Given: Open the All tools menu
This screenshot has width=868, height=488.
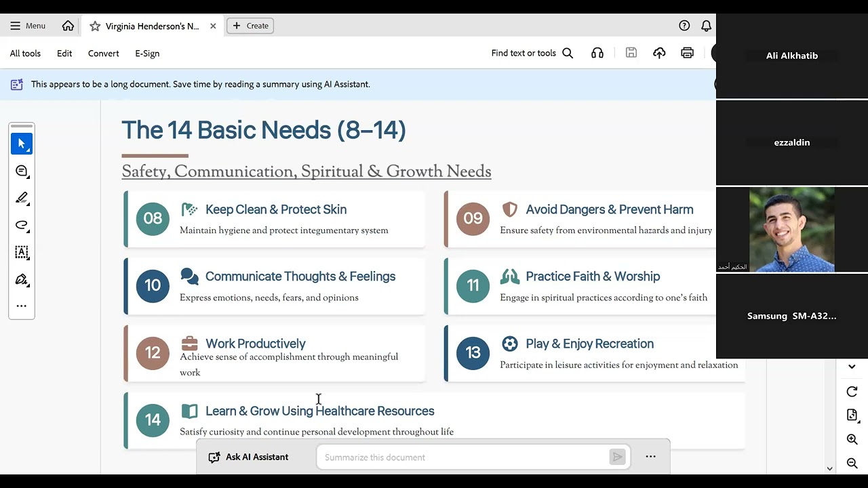Looking at the screenshot, I should click(x=25, y=54).
